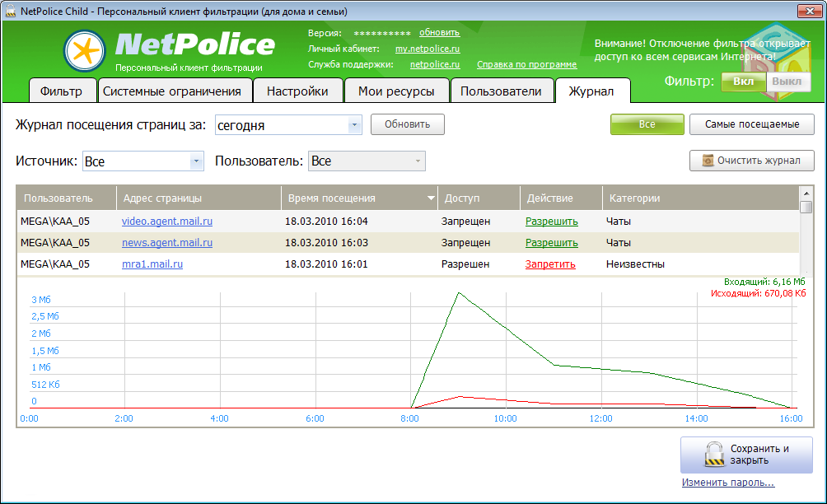
Task: Open mra1.mail.ru address link
Action: [152, 264]
